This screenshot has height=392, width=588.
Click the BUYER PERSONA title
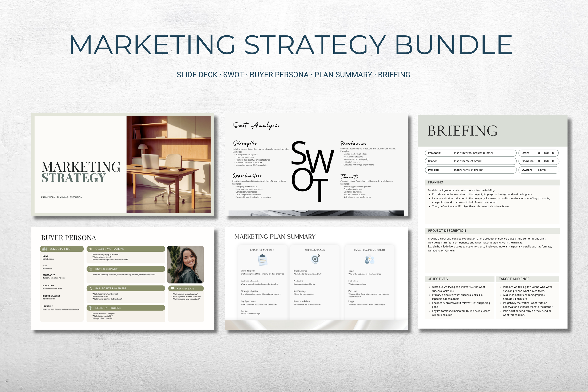click(68, 238)
